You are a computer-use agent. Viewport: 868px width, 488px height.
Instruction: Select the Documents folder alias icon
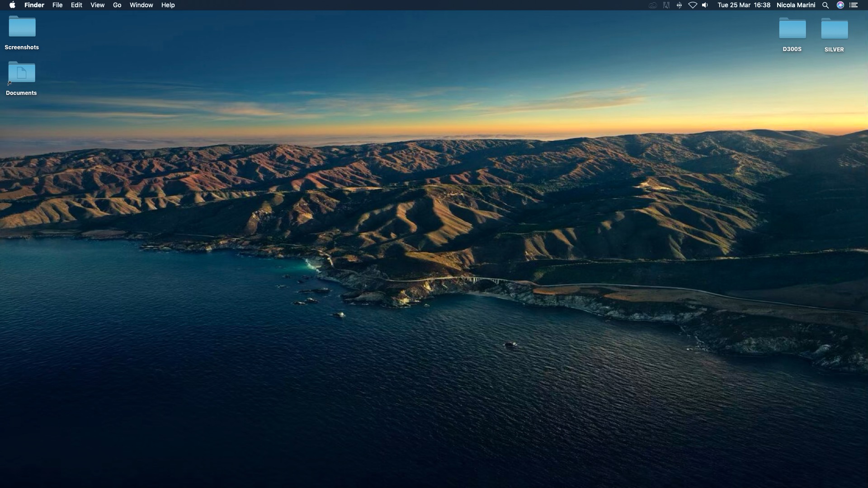[x=22, y=73]
